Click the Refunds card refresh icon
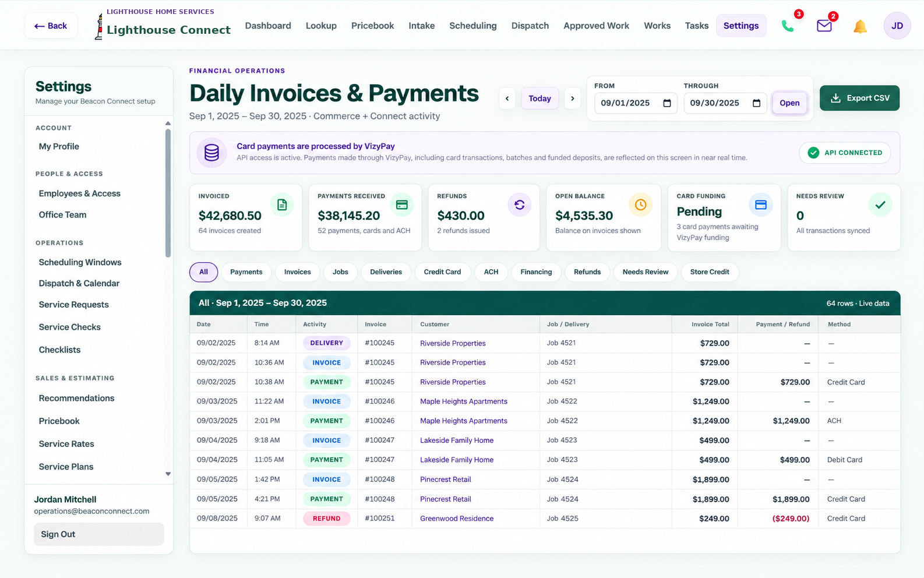924x578 pixels. point(520,205)
